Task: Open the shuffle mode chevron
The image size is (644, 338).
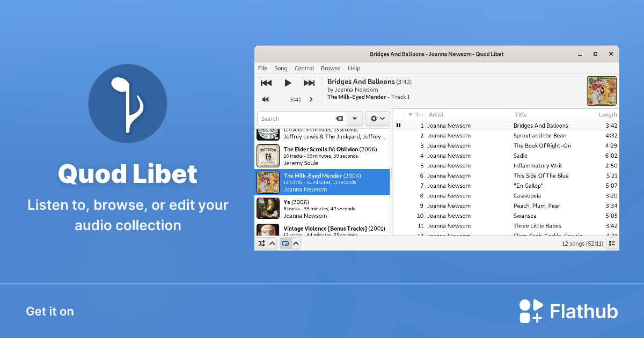Action: (272, 243)
